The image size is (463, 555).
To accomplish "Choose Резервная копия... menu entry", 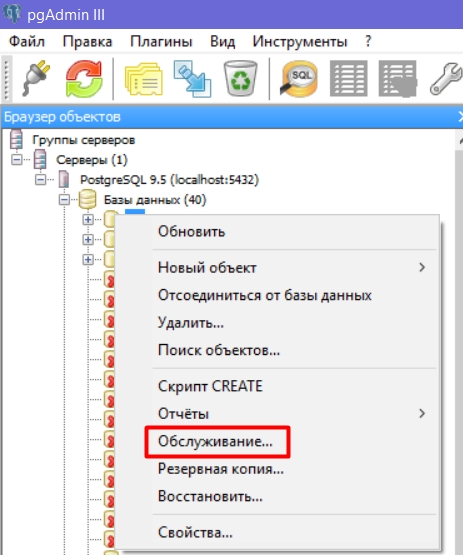I will pos(278,469).
